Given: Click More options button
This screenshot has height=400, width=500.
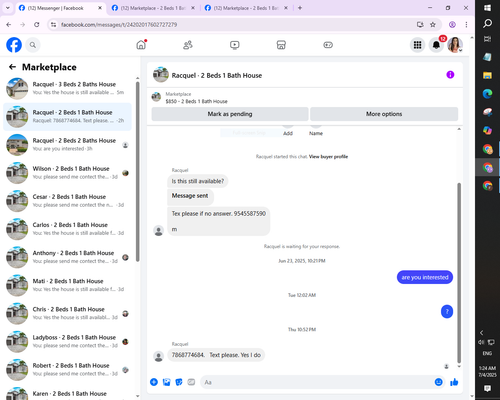Looking at the screenshot, I should click(x=384, y=114).
